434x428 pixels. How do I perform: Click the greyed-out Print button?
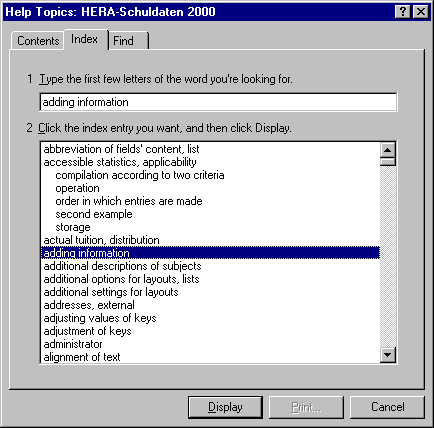[306, 407]
